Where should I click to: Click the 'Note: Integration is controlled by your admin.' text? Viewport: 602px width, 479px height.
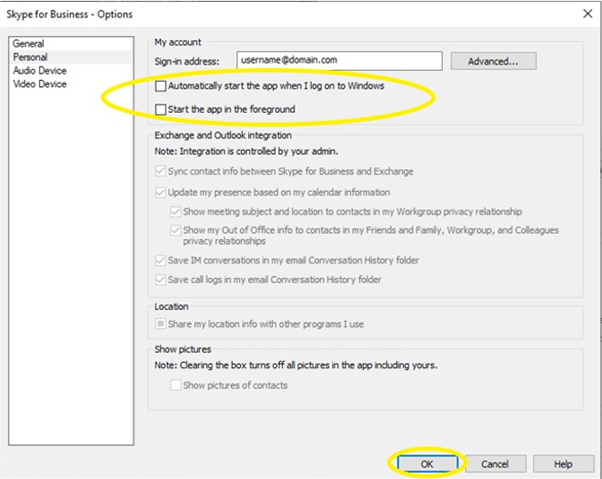click(x=246, y=152)
